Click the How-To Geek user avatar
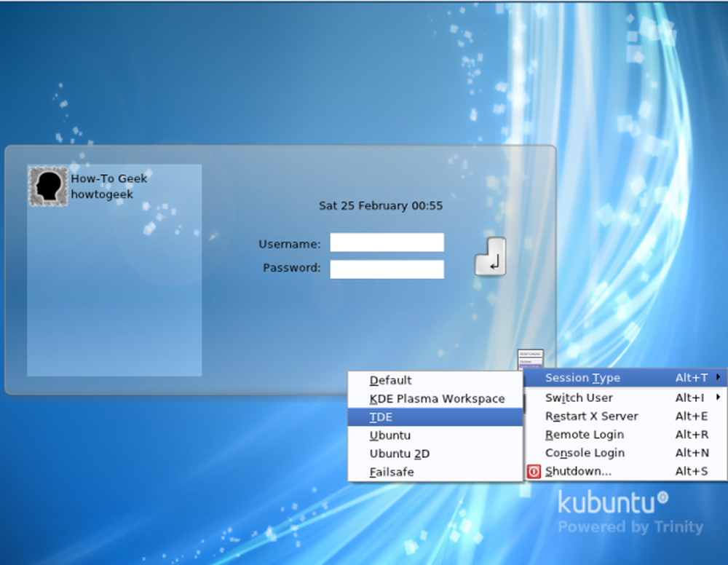 48,186
